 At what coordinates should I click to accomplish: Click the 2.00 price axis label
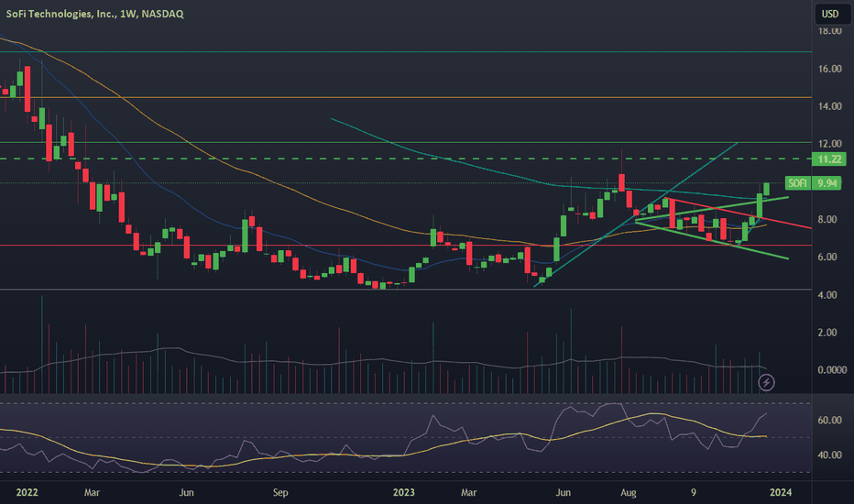coord(827,333)
